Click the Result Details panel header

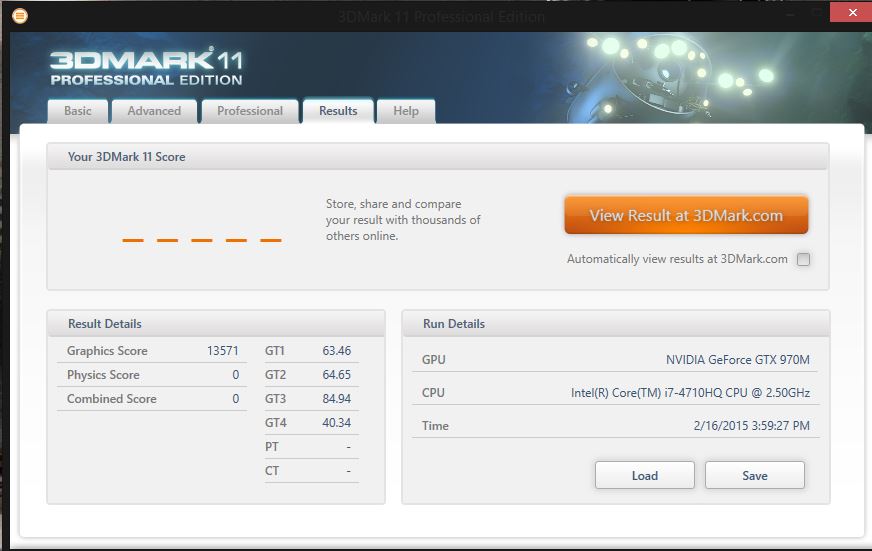click(216, 324)
